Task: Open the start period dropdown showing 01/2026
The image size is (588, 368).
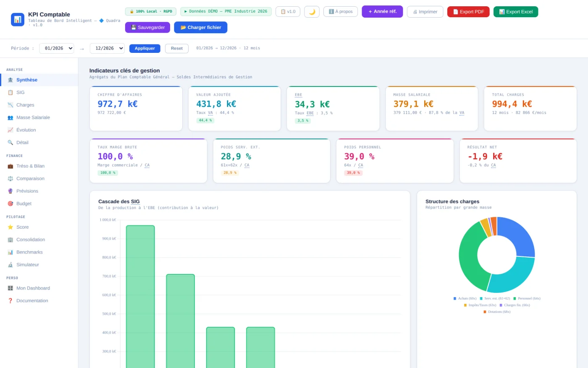Action: pyautogui.click(x=57, y=48)
